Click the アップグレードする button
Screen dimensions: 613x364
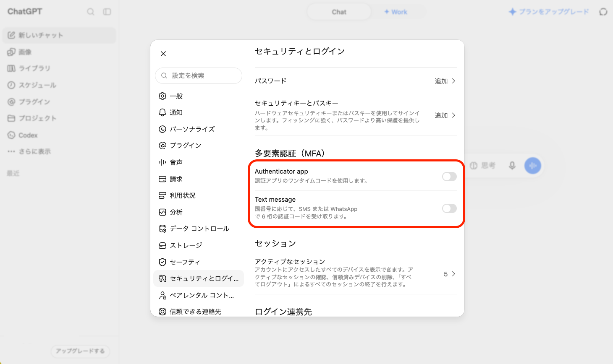pyautogui.click(x=80, y=351)
